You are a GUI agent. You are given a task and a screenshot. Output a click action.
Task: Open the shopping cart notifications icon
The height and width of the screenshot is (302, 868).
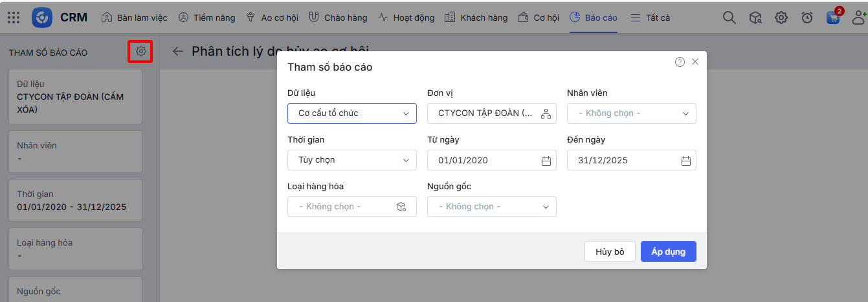click(x=833, y=17)
